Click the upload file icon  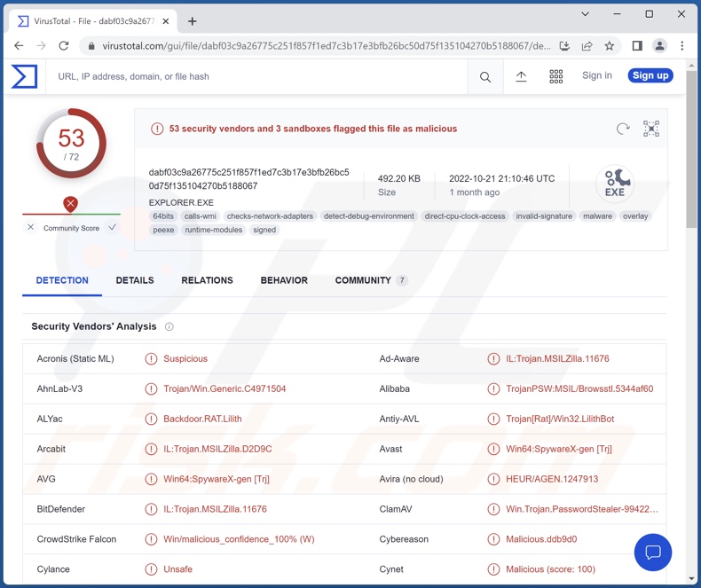coord(521,77)
